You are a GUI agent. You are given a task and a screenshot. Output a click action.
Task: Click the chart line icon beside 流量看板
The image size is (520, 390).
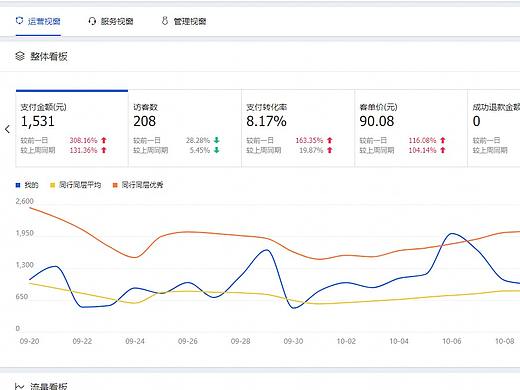point(20,386)
